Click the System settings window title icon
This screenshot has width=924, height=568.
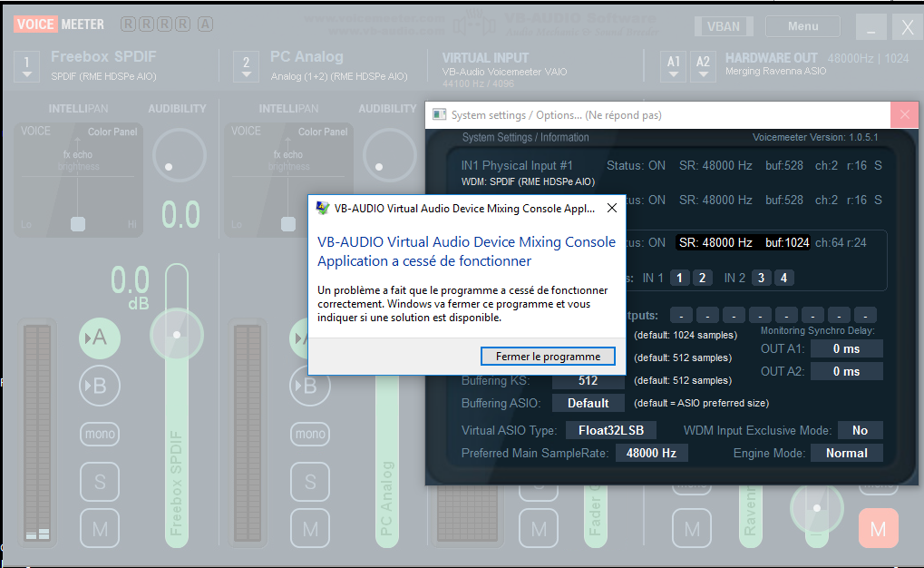[439, 114]
